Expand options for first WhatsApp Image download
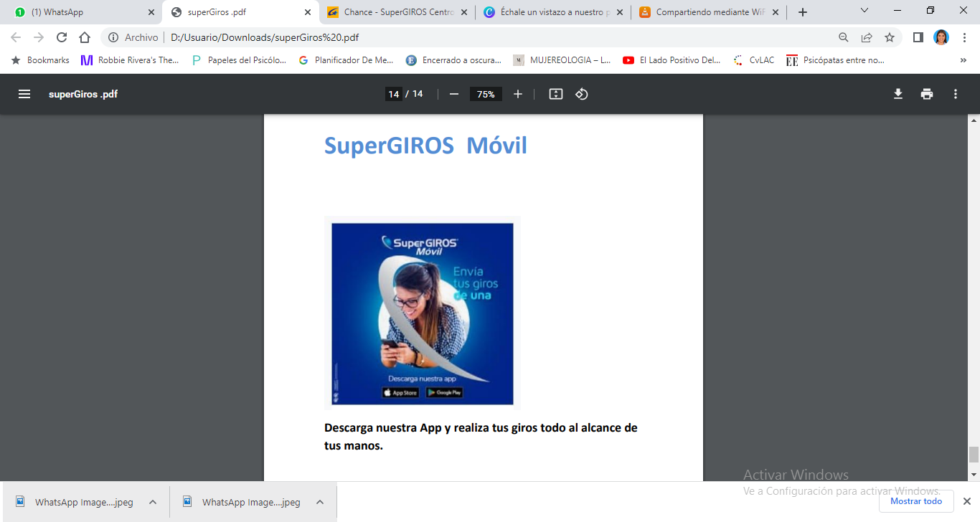 (153, 502)
